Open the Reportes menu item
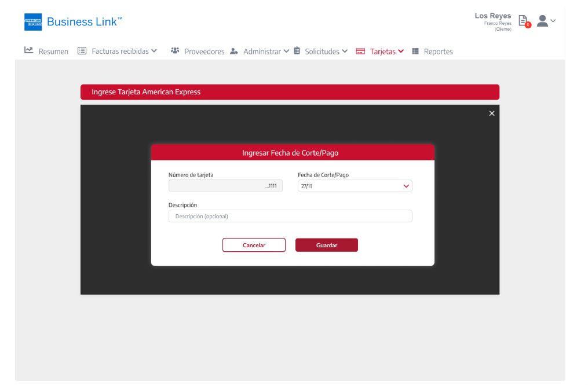Screen dimensions: 588x385 (x=438, y=52)
